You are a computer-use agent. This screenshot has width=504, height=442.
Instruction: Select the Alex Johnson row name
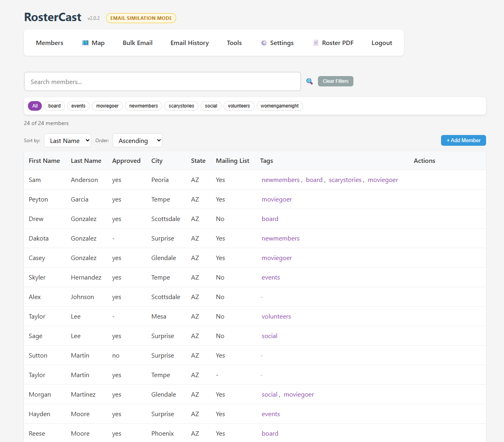coord(35,297)
